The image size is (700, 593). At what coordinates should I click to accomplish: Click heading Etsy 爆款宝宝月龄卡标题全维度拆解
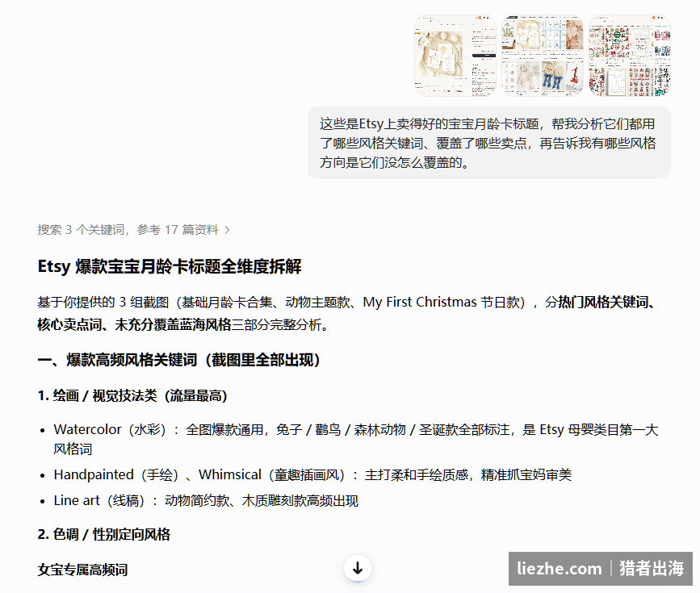pos(170,266)
